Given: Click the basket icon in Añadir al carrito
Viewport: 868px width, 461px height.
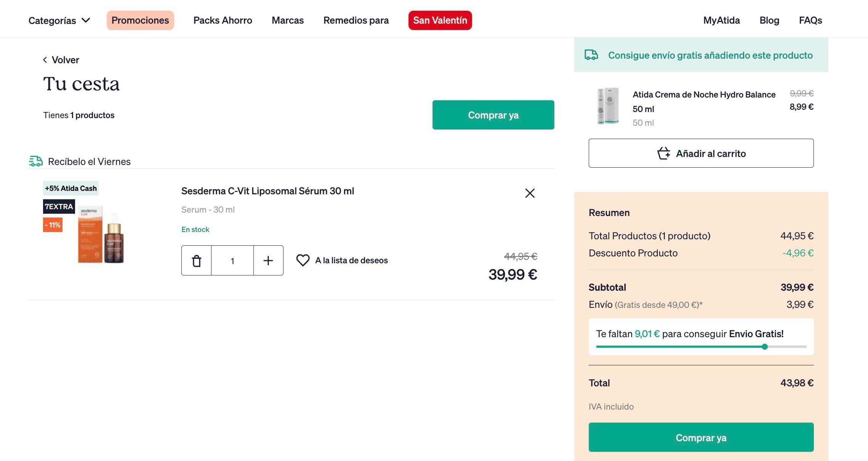Looking at the screenshot, I should pyautogui.click(x=664, y=154).
